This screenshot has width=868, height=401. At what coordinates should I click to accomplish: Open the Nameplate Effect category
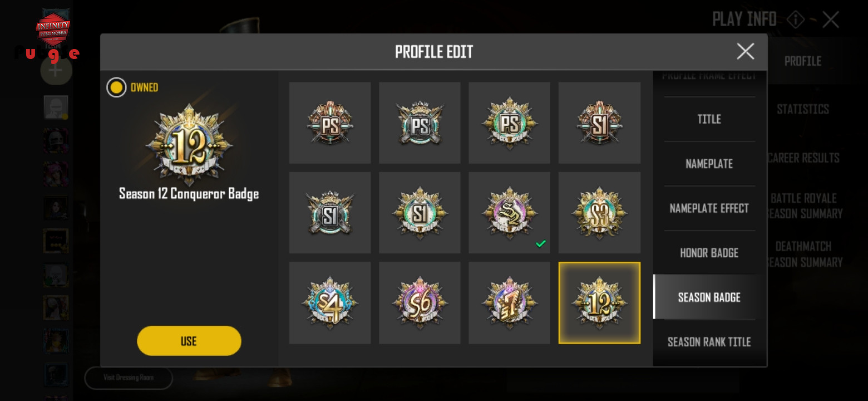[709, 208]
